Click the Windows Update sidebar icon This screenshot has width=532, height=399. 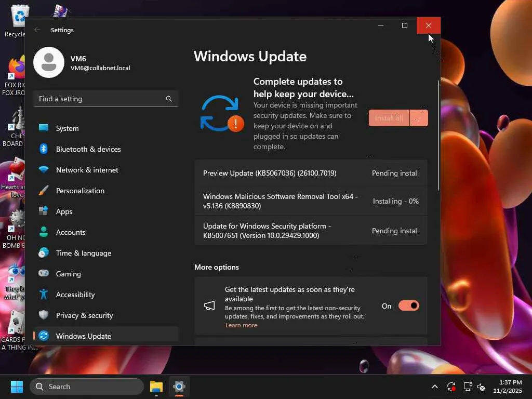[44, 336]
